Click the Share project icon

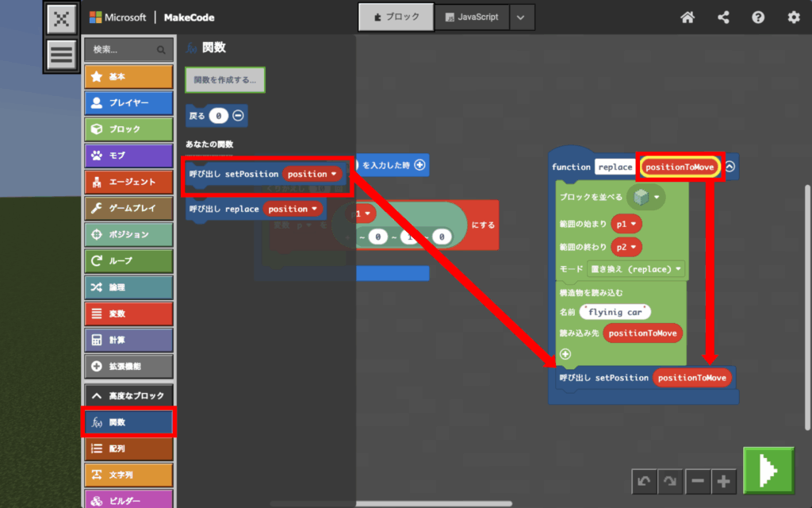pyautogui.click(x=723, y=17)
